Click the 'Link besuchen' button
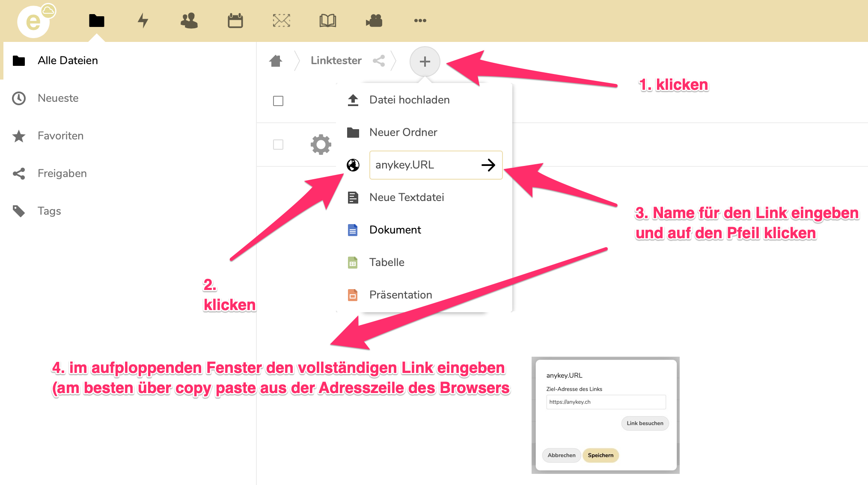868x485 pixels. (645, 423)
